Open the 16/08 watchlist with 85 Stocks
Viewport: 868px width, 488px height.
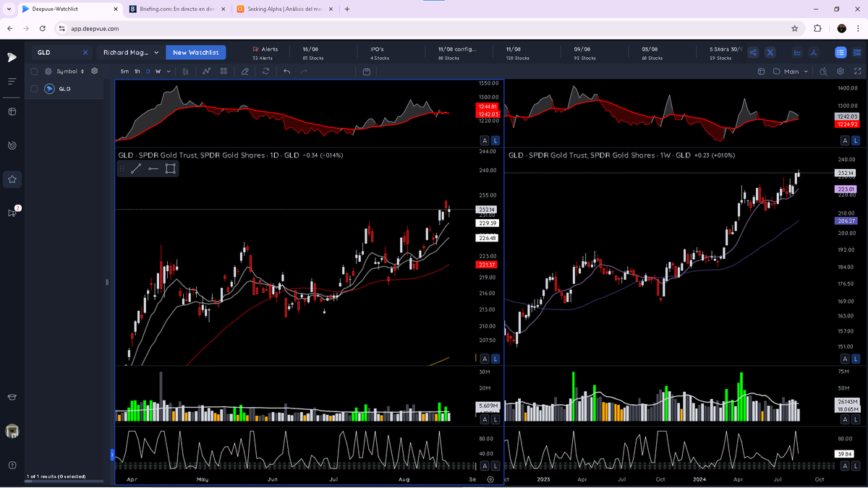(x=312, y=53)
